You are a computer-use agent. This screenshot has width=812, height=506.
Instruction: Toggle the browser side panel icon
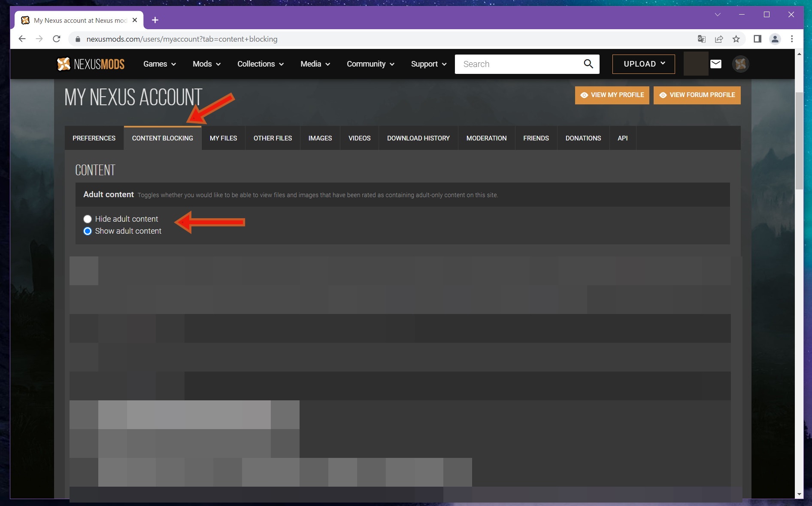point(757,39)
